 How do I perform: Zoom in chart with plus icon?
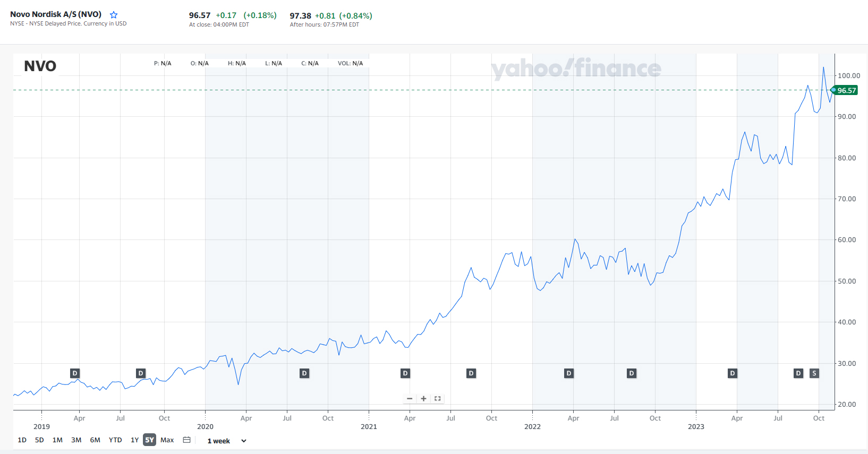pos(423,398)
